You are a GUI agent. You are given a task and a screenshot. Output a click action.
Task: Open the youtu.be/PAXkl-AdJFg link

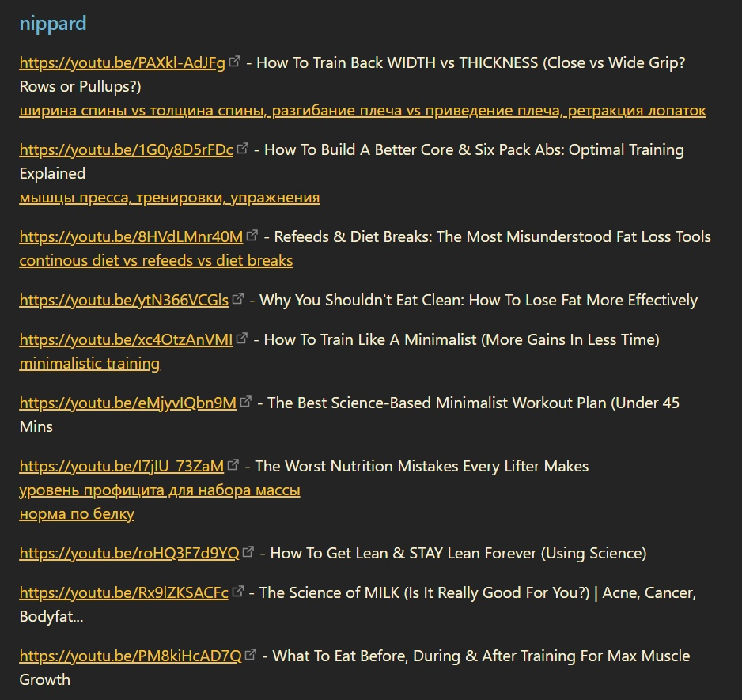[x=122, y=63]
